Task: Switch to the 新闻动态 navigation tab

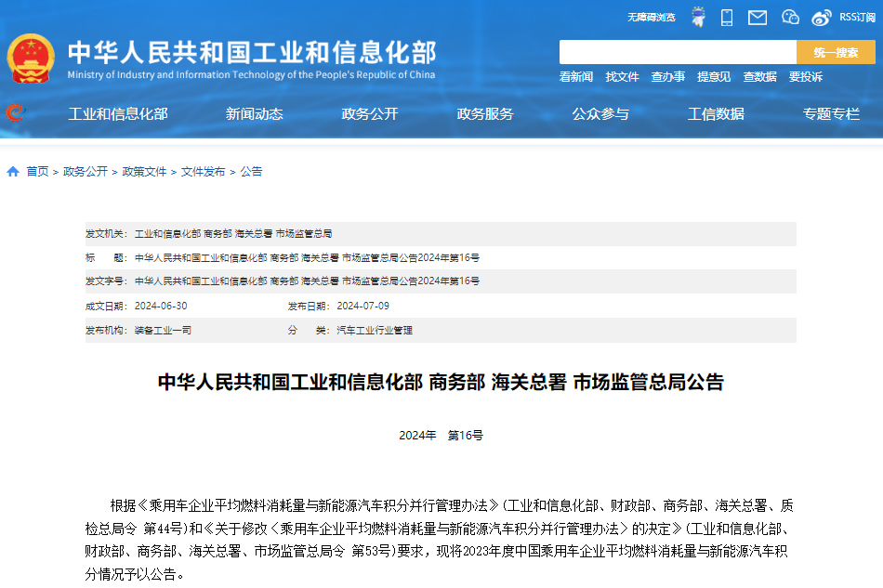Action: click(x=256, y=113)
